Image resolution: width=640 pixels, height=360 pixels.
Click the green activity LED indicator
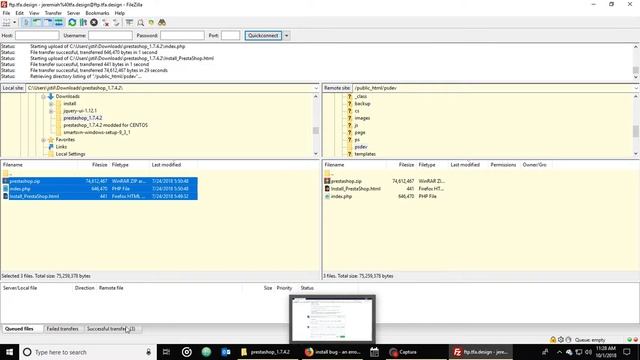click(x=629, y=340)
